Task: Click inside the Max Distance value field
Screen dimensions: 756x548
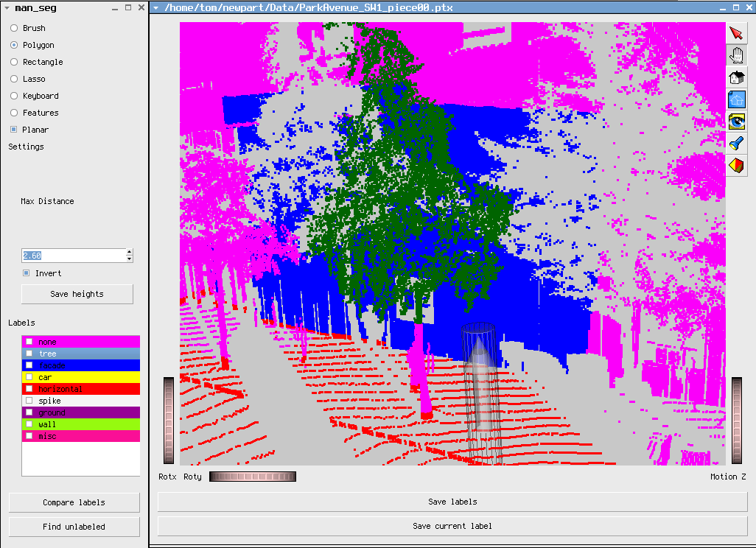Action: tap(72, 256)
